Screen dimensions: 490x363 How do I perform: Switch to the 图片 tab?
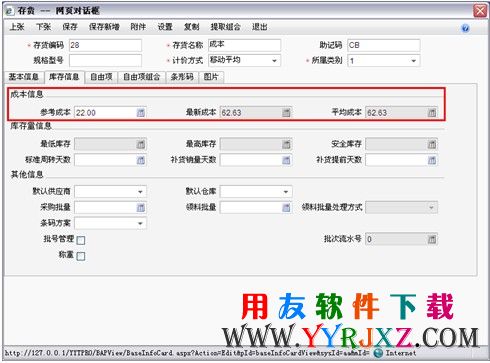(x=211, y=77)
